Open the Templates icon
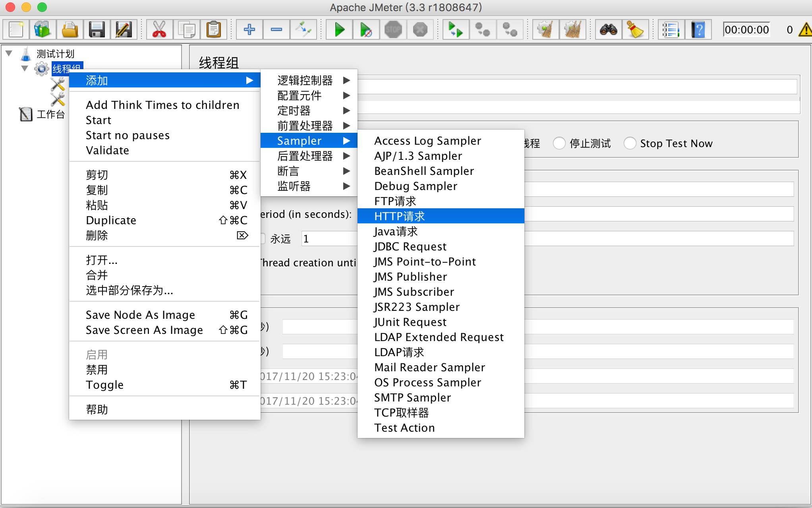The width and height of the screenshot is (812, 508). click(43, 30)
